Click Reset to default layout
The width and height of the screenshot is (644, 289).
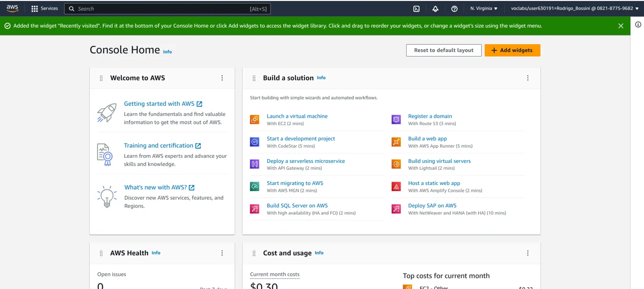pos(444,50)
